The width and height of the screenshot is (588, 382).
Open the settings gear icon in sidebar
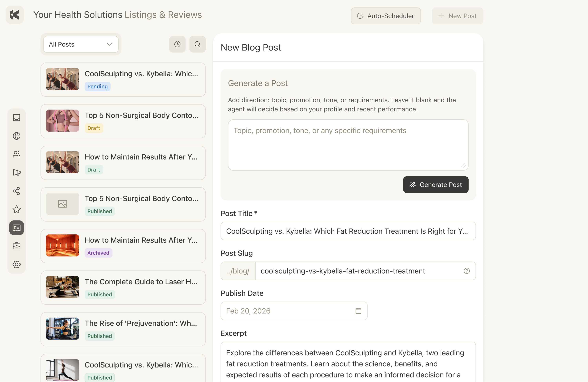[x=16, y=264]
